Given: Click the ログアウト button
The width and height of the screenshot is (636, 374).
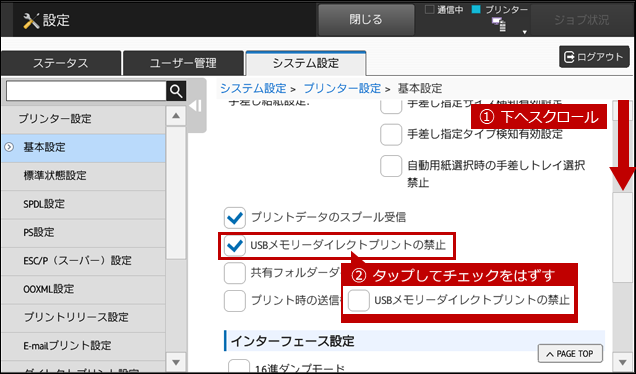Looking at the screenshot, I should (x=594, y=57).
